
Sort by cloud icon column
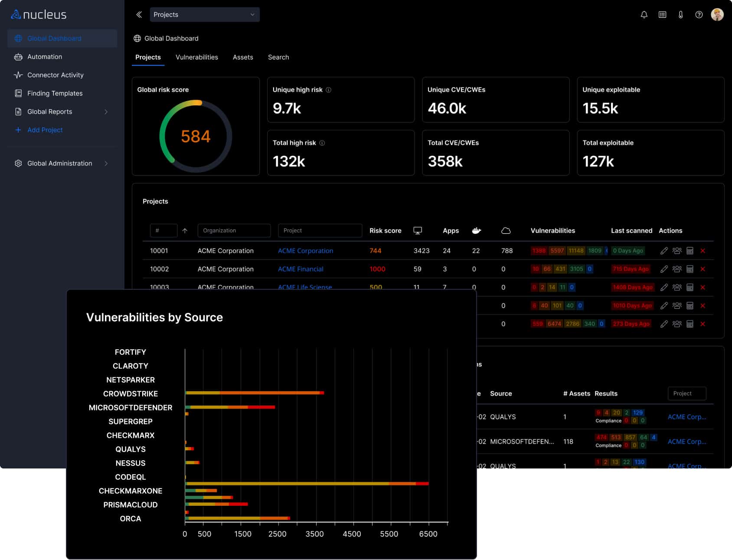click(x=506, y=231)
